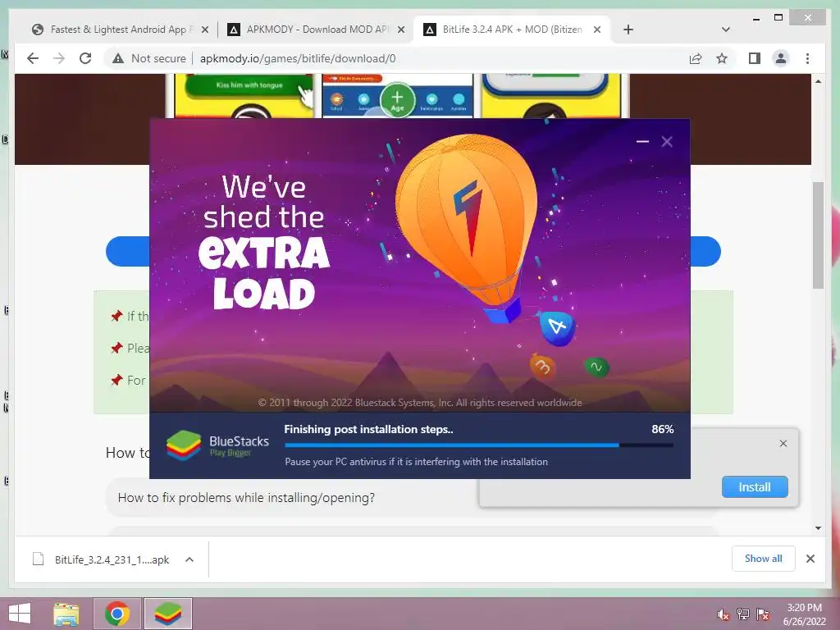Open the Chrome profile avatar menu

(781, 58)
